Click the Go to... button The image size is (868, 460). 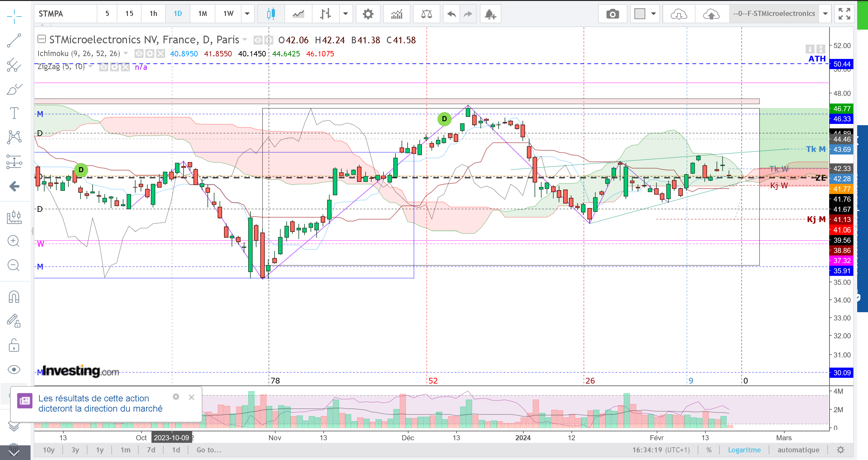209,449
